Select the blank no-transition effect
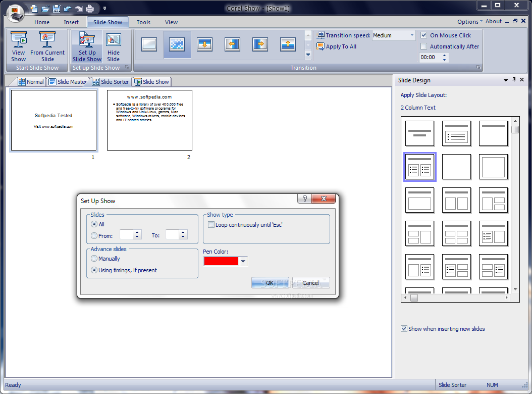Screen dimensions: 532x394 pyautogui.click(x=149, y=44)
